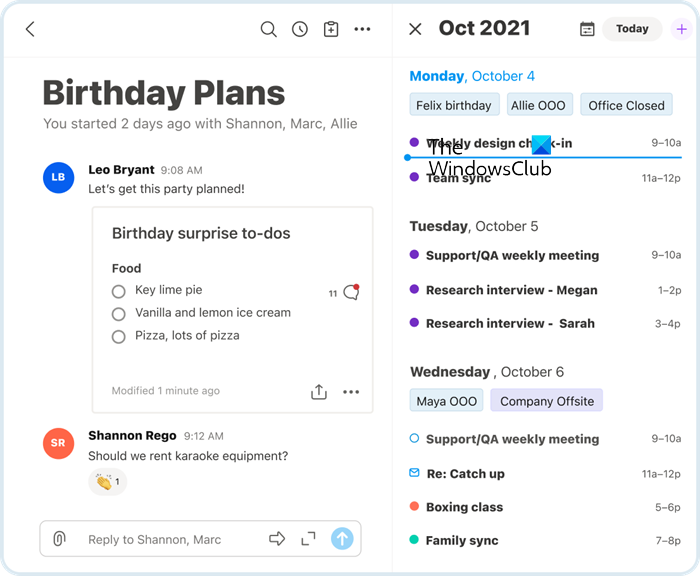Image resolution: width=700 pixels, height=576 pixels.
Task: Click the add-to-clipboard note icon
Action: tap(331, 29)
